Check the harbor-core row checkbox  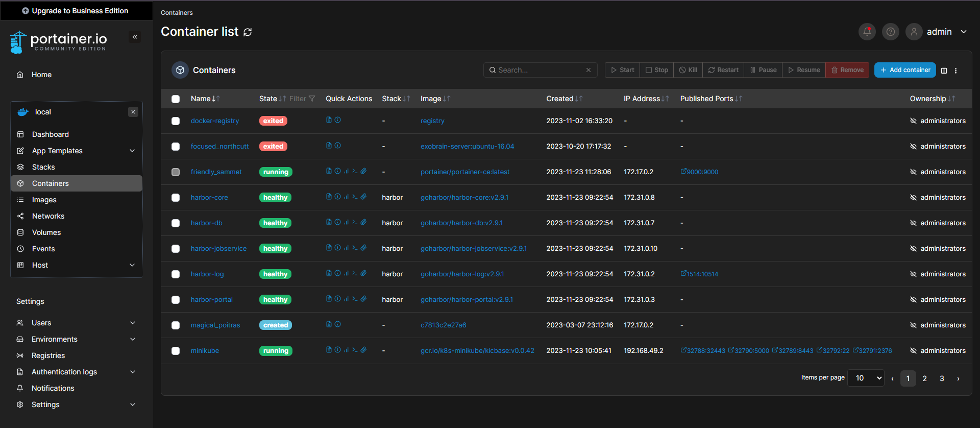tap(176, 198)
